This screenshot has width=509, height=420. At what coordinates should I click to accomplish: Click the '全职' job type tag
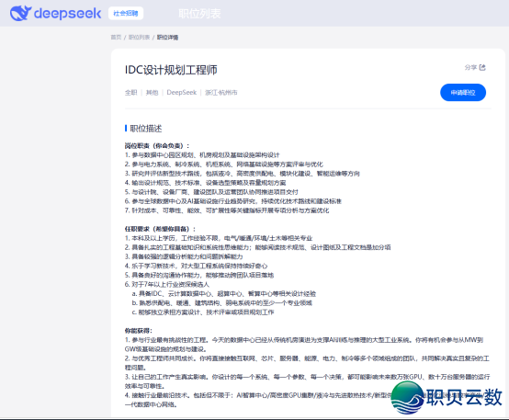(x=130, y=93)
